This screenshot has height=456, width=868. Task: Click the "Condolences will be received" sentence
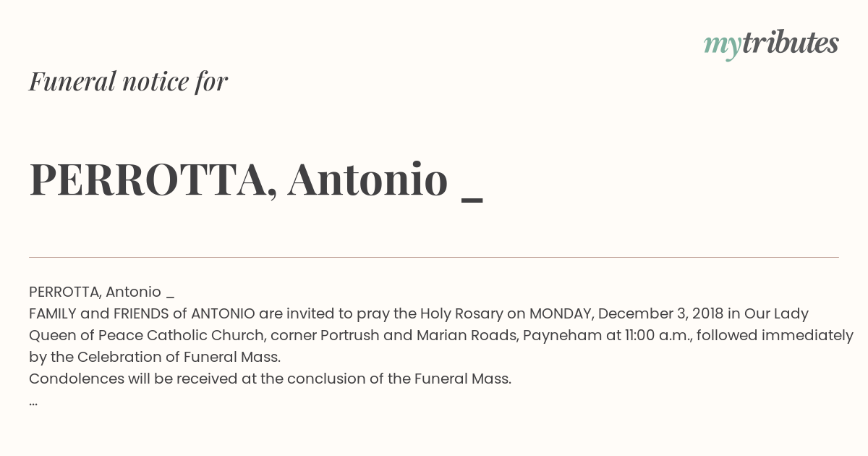[270, 379]
